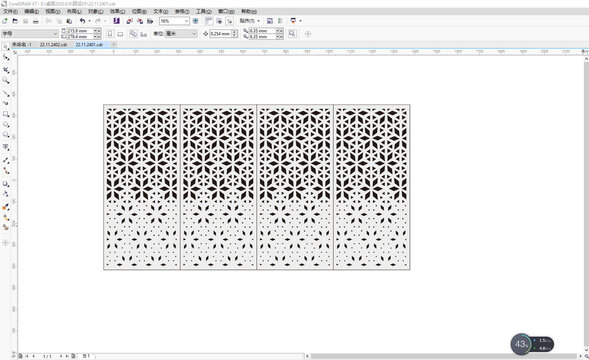Increase nudge distance 0.254 mm stepper

coord(235,32)
